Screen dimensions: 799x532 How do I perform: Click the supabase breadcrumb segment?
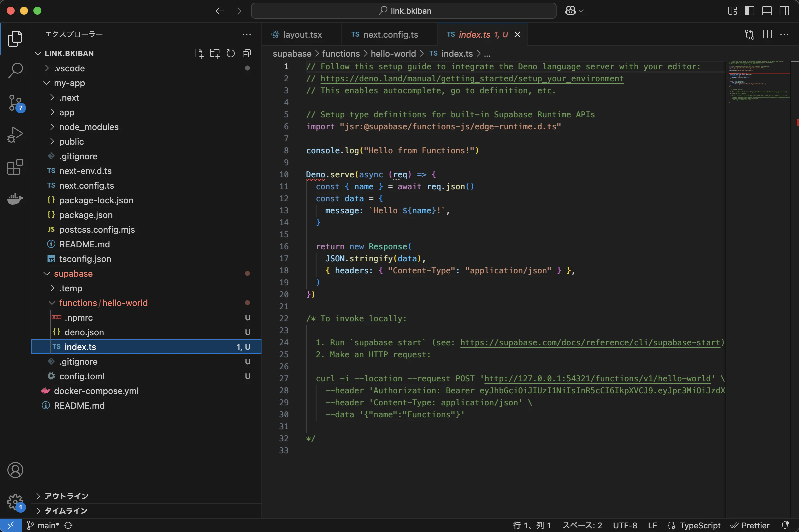(x=292, y=54)
